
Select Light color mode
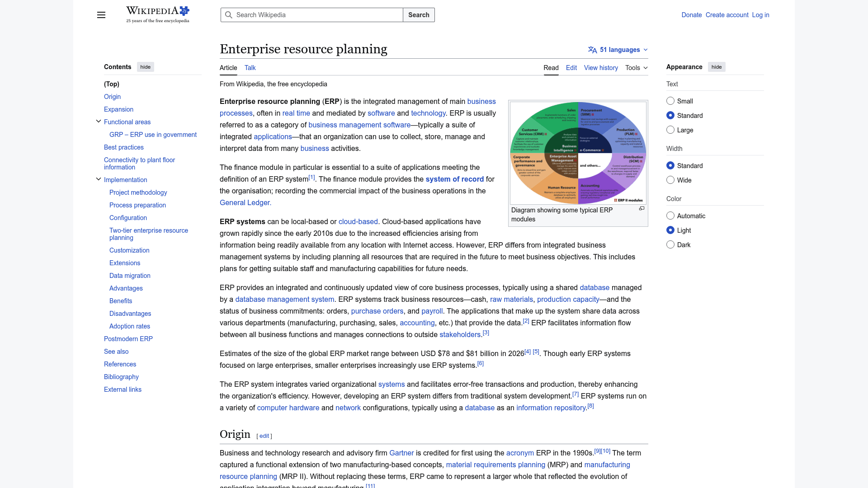670,230
